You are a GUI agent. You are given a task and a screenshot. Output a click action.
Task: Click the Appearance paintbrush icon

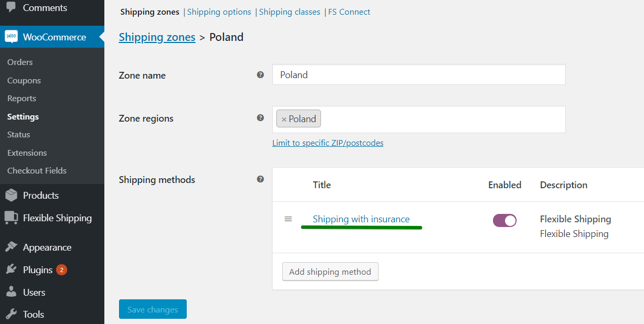pos(11,247)
